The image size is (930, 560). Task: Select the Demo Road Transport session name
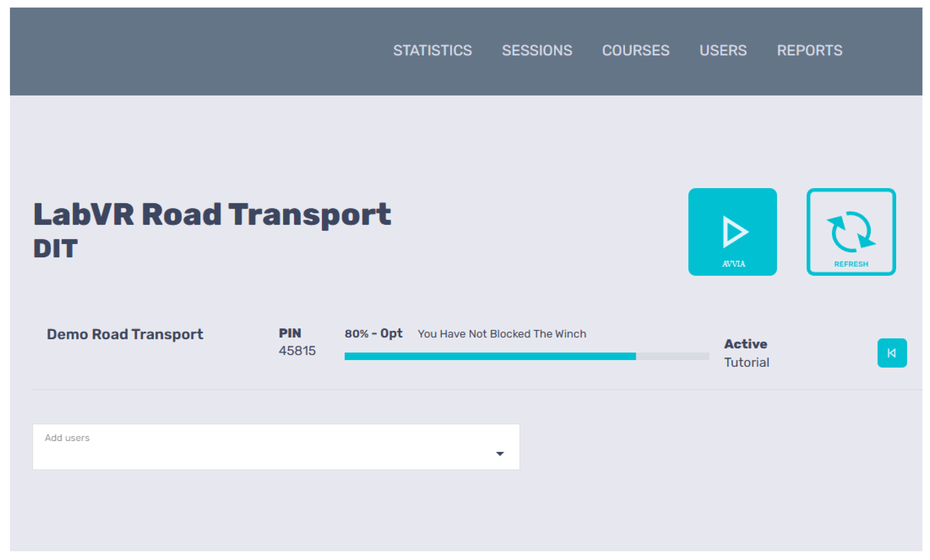tap(125, 334)
